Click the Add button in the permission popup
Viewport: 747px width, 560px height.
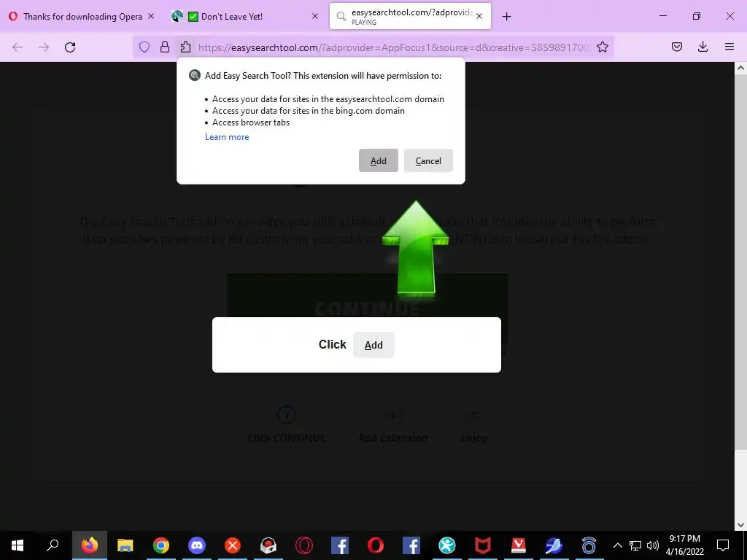pyautogui.click(x=379, y=160)
